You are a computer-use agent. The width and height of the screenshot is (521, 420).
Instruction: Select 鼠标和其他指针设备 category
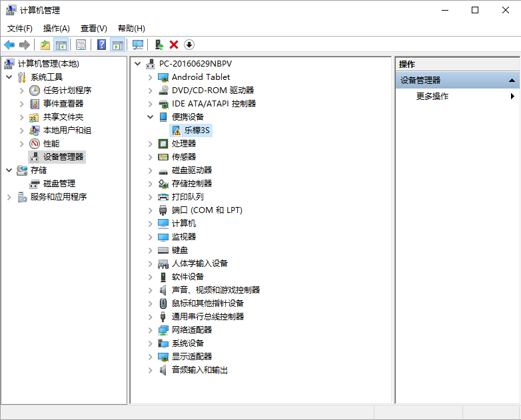(x=208, y=303)
